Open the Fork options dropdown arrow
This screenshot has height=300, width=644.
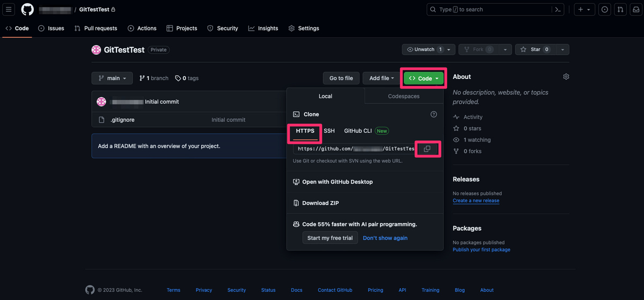coord(504,49)
